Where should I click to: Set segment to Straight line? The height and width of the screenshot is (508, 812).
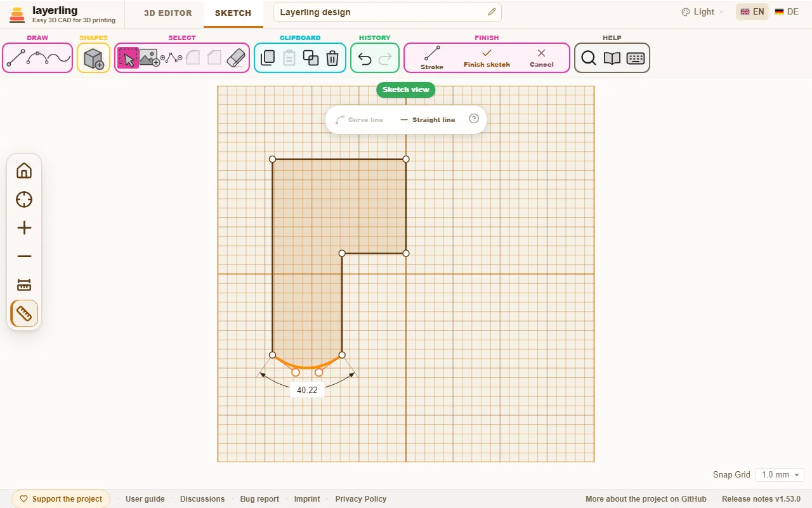[x=428, y=119]
